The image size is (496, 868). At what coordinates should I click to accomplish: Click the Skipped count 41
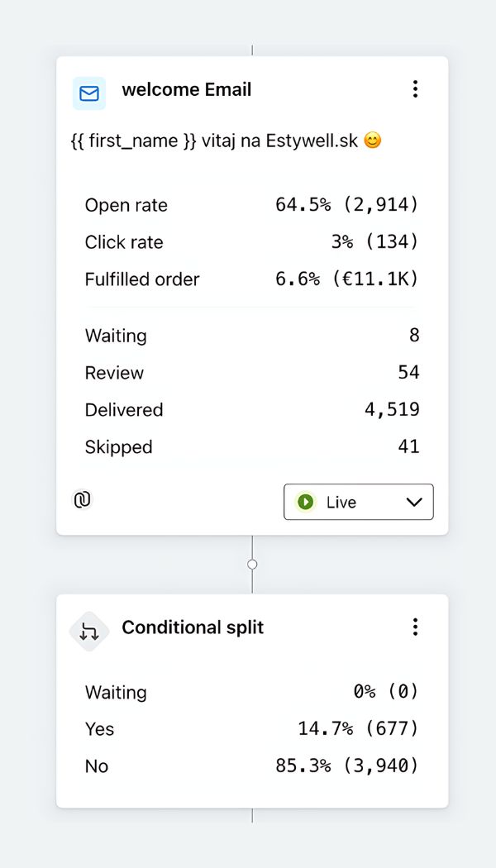[408, 447]
